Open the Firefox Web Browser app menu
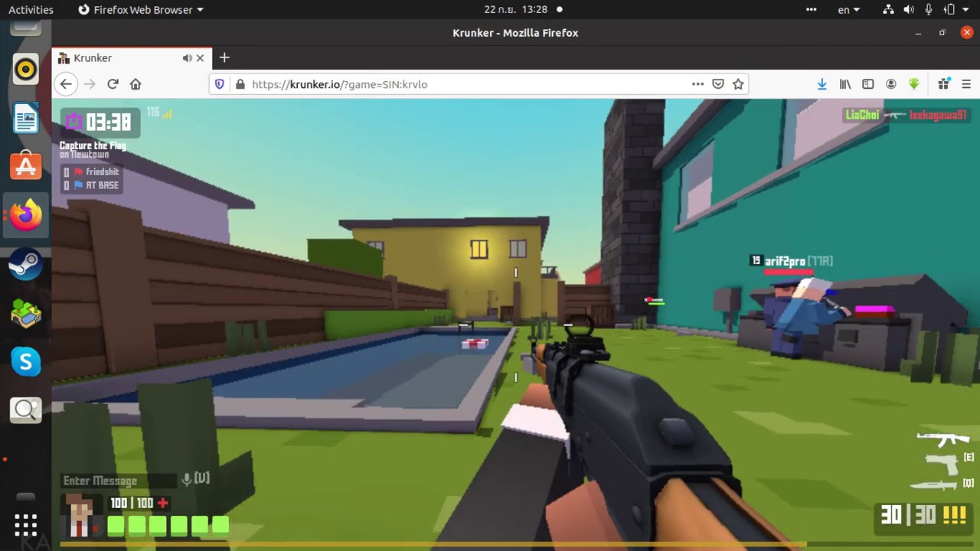The width and height of the screenshot is (980, 551). tap(141, 10)
